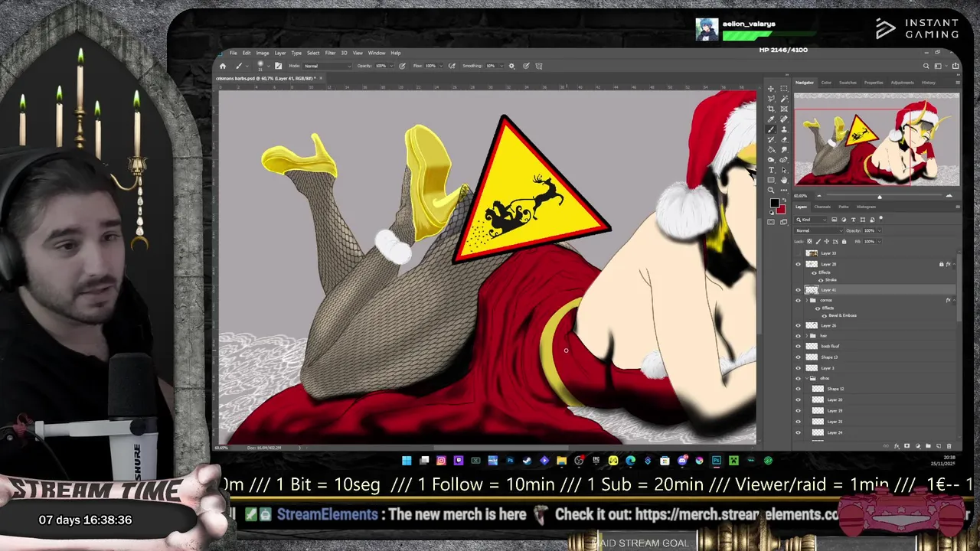Hide Shape 13 layer eye
This screenshot has height=551, width=980.
(x=798, y=357)
